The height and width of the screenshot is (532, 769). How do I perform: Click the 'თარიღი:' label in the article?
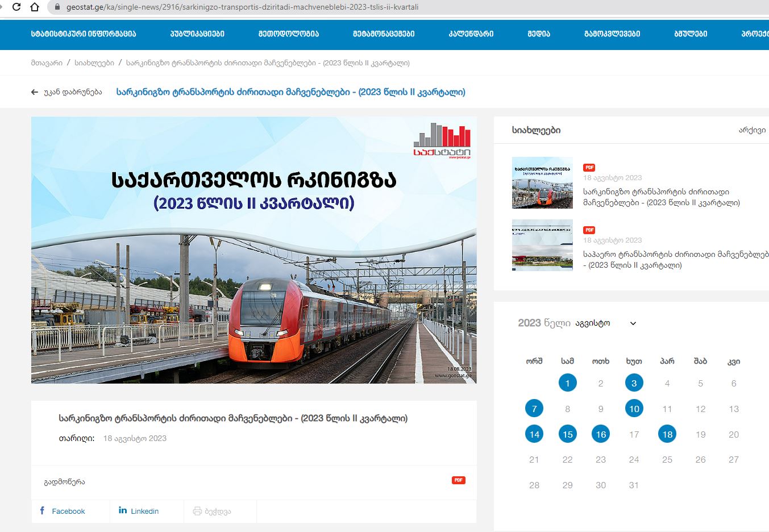pos(77,438)
